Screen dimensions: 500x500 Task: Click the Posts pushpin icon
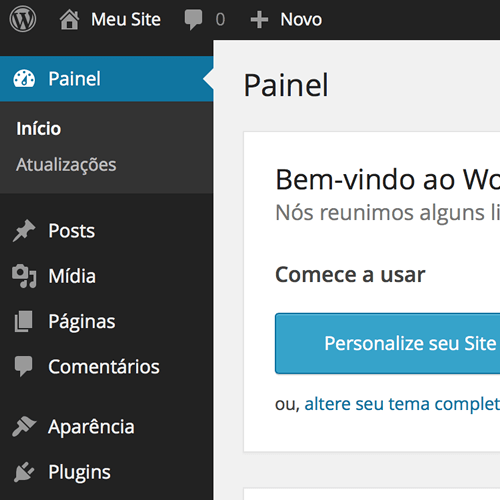point(24,231)
